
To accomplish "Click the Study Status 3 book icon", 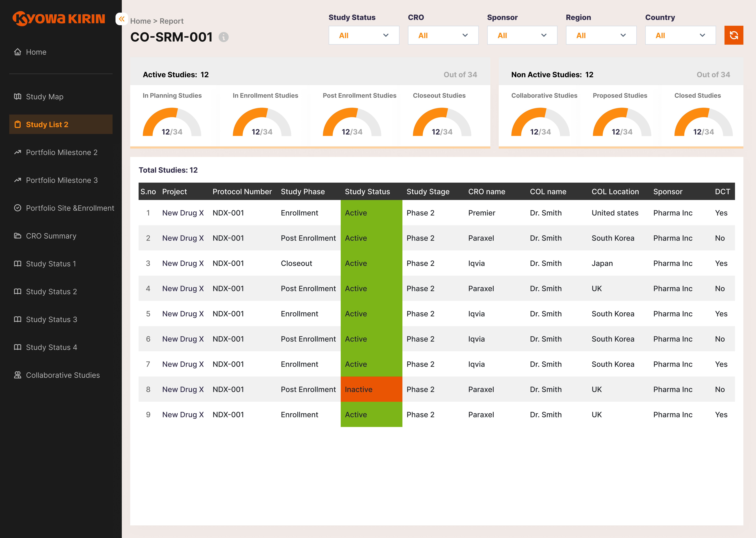I will pyautogui.click(x=18, y=319).
